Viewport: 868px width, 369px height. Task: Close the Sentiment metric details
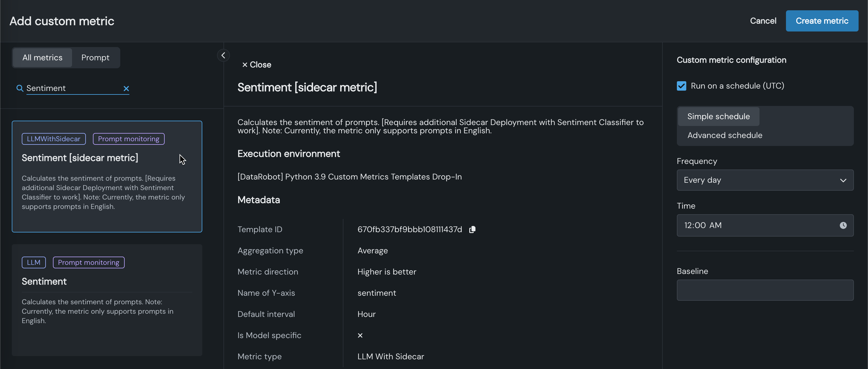[257, 65]
